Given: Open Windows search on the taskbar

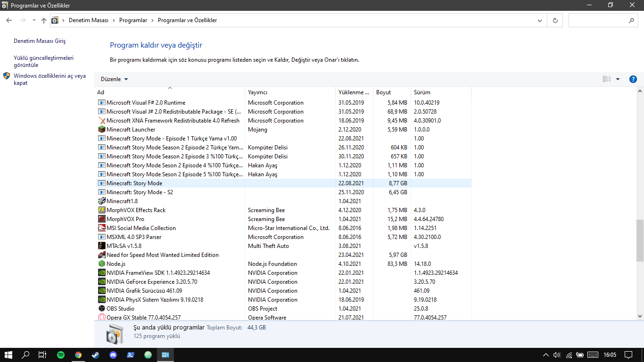Looking at the screenshot, I should point(25,355).
